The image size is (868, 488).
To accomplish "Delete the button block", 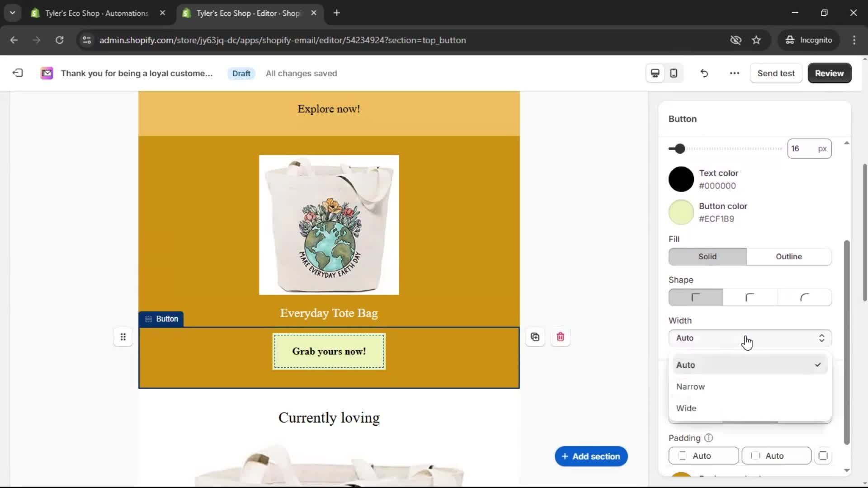I will (560, 337).
